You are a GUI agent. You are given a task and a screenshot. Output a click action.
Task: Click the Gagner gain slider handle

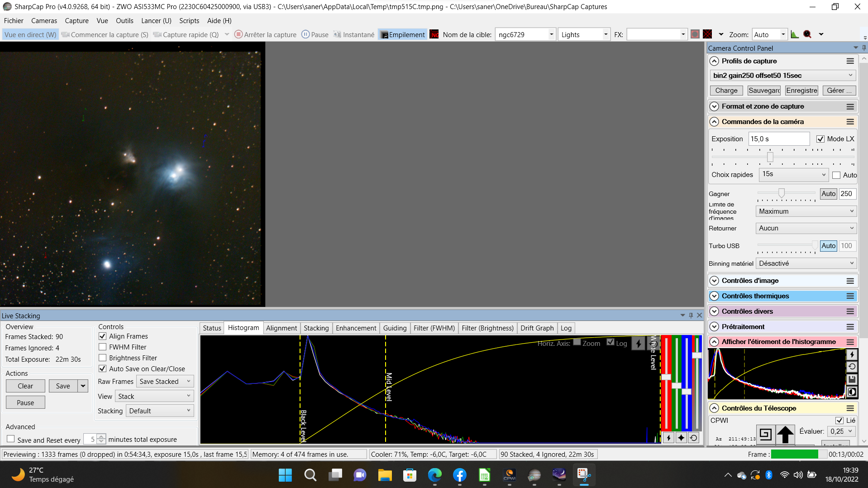point(782,193)
